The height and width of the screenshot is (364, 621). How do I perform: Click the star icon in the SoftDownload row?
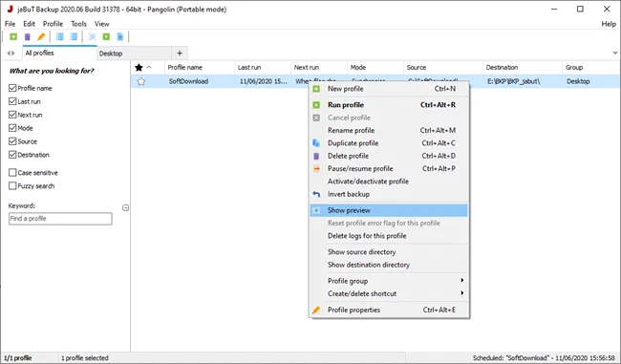(x=141, y=81)
